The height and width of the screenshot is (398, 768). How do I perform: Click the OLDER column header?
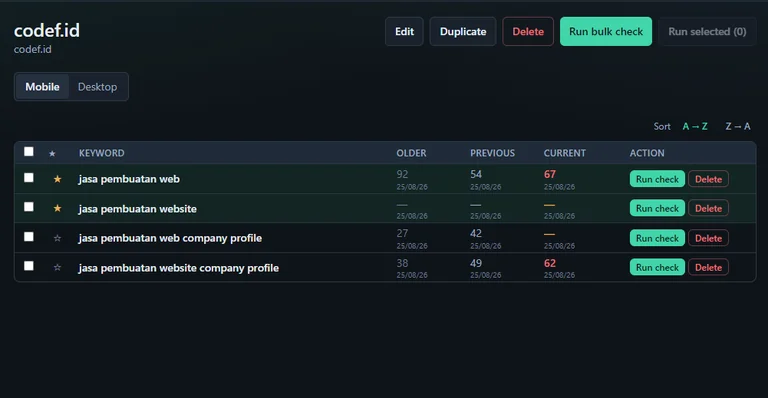pyautogui.click(x=411, y=153)
